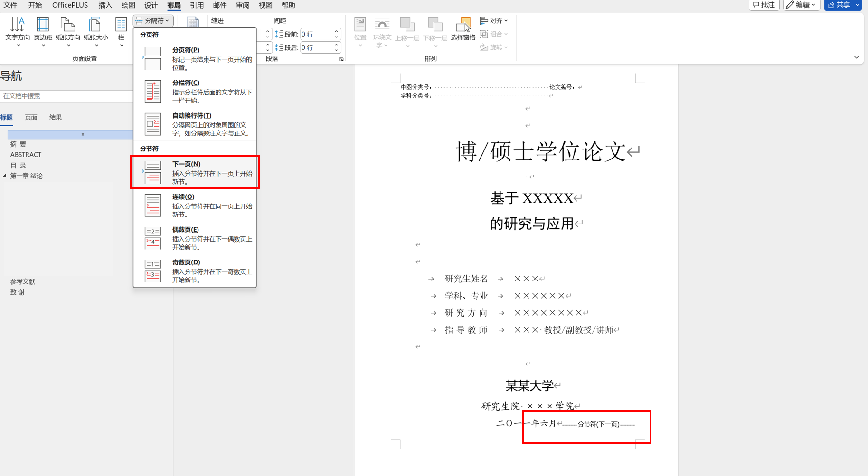Open the Position (位置) layout tool
Viewport: 868px width, 476px height.
(360, 32)
